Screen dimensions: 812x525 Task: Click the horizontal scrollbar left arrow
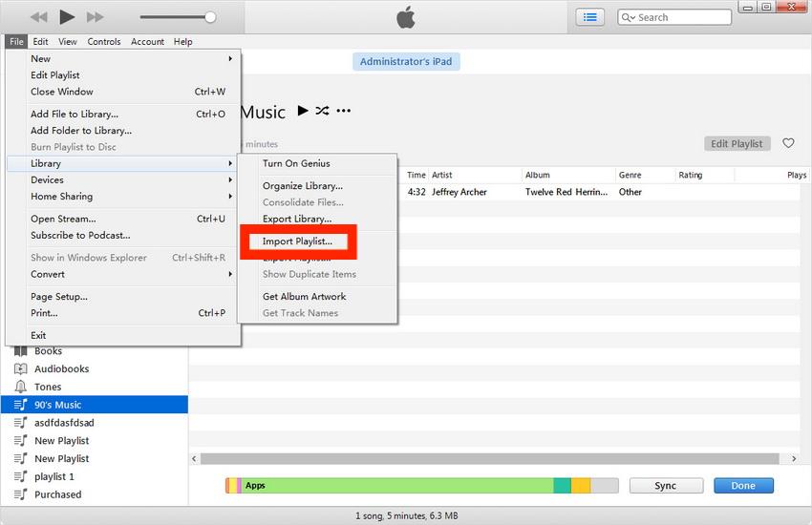[x=194, y=459]
